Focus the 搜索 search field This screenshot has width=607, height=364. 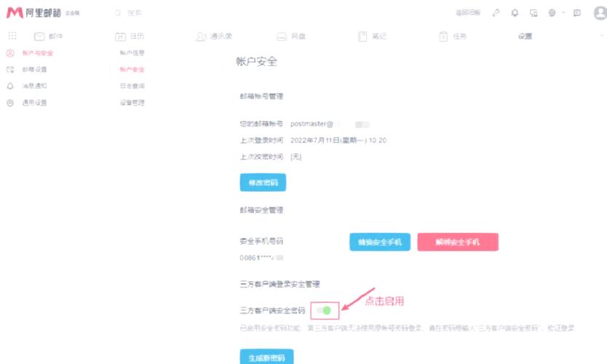pyautogui.click(x=135, y=13)
